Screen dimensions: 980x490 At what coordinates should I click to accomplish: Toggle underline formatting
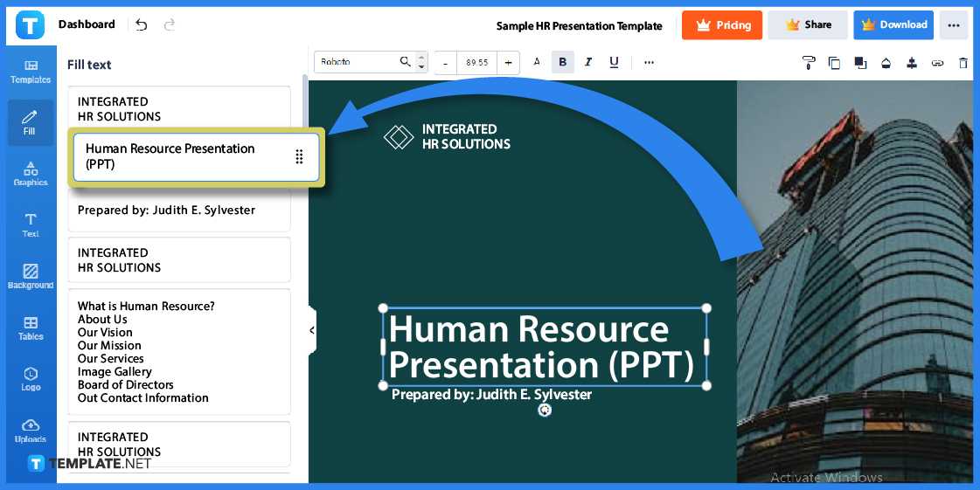pyautogui.click(x=614, y=62)
